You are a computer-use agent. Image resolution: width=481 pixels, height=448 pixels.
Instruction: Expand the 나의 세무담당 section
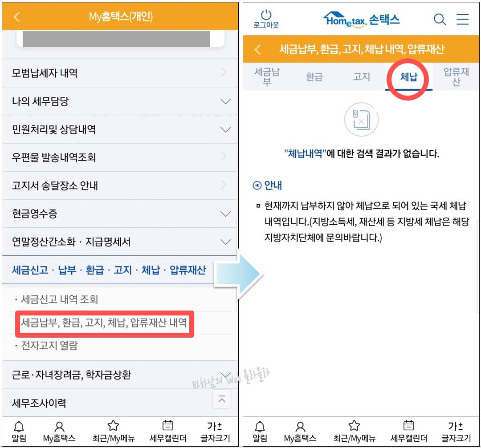tap(119, 101)
